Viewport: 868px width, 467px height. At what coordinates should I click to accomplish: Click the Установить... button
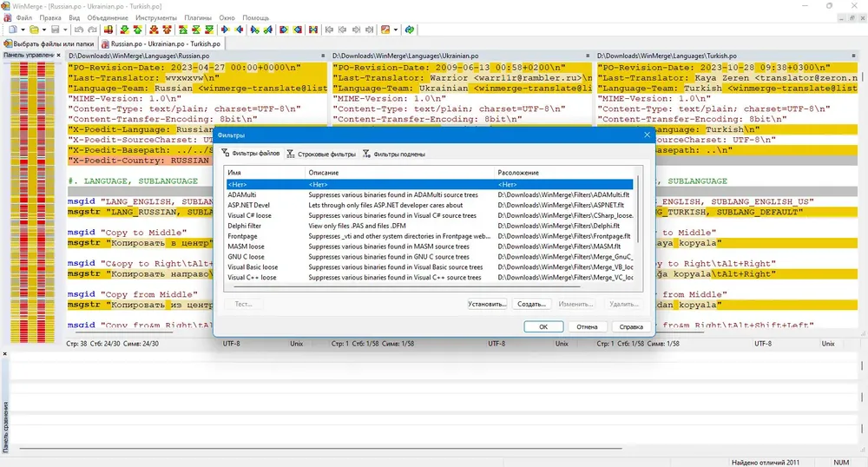tap(487, 304)
